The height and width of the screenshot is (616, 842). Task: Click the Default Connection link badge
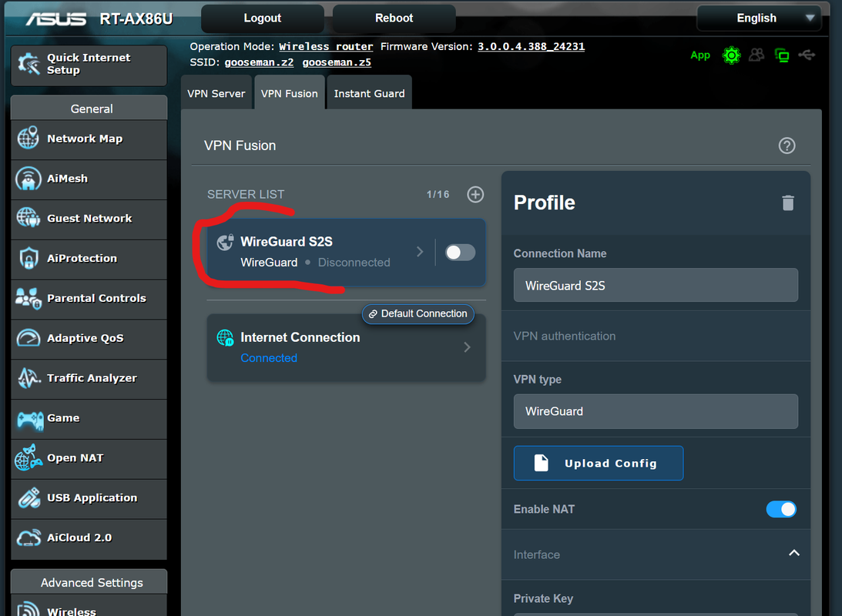point(418,314)
